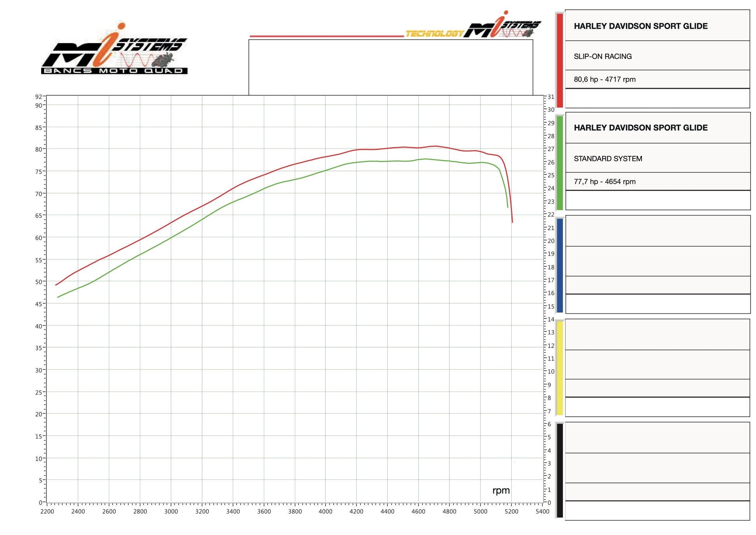Select the red legend color bar
The width and height of the screenshot is (756, 535).
click(560, 60)
